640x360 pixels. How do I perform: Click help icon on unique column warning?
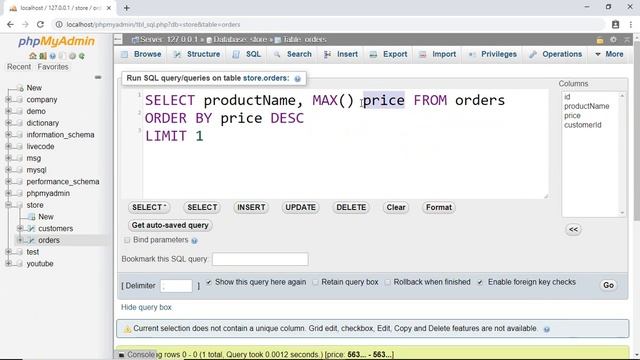[x=547, y=329]
